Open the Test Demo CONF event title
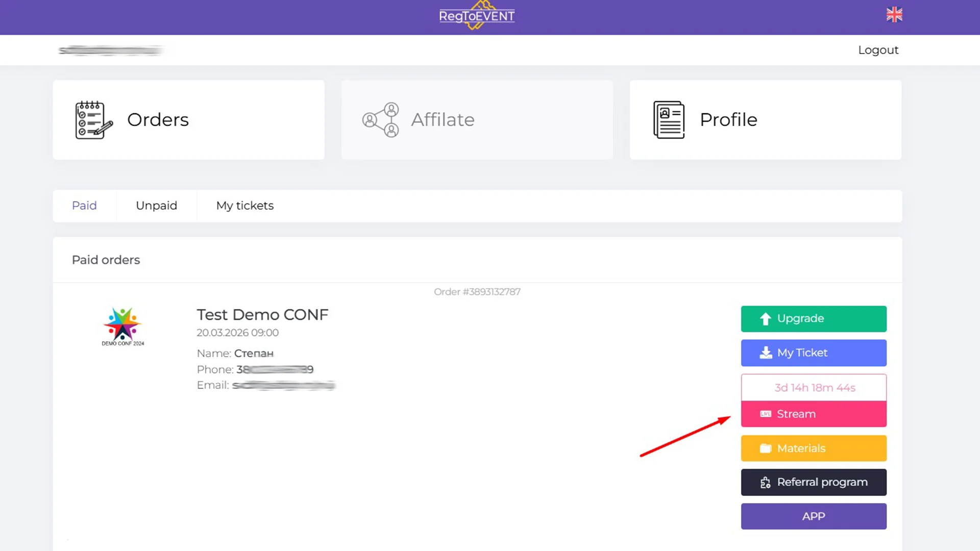Image resolution: width=980 pixels, height=551 pixels. (x=262, y=315)
